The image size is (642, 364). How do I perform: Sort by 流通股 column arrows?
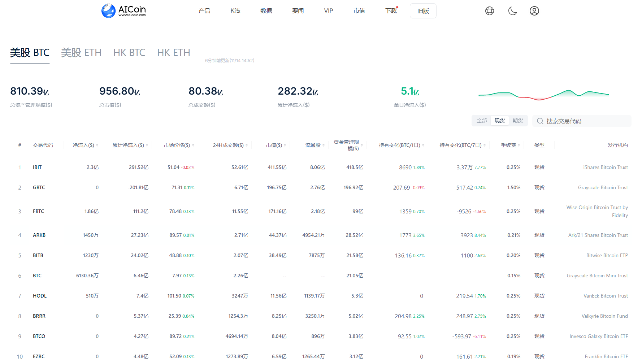click(324, 145)
